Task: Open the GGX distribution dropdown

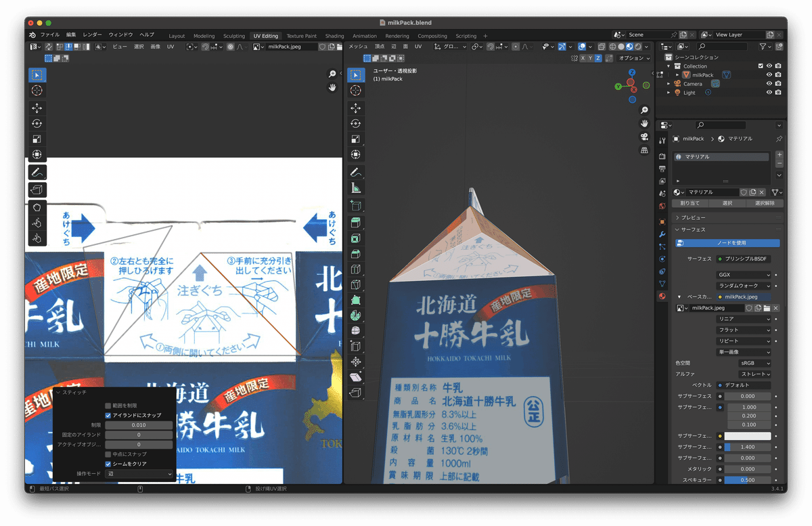Action: (x=744, y=276)
